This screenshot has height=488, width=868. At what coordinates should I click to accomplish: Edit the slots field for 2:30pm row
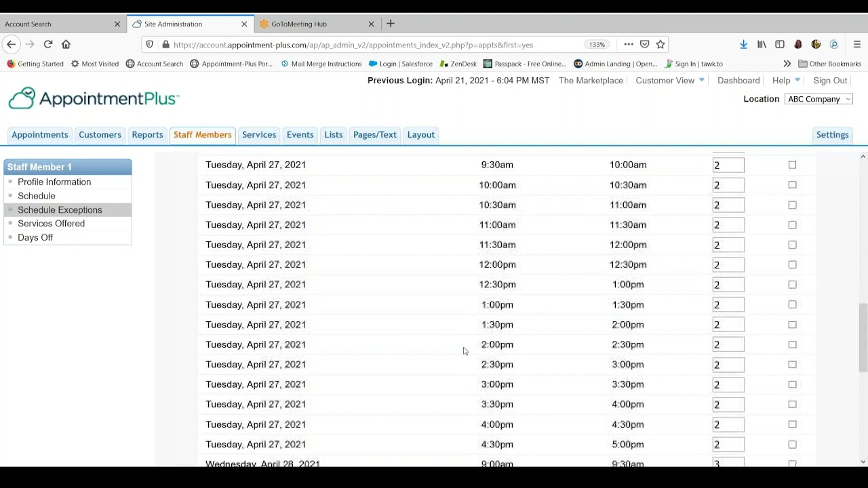pyautogui.click(x=728, y=365)
